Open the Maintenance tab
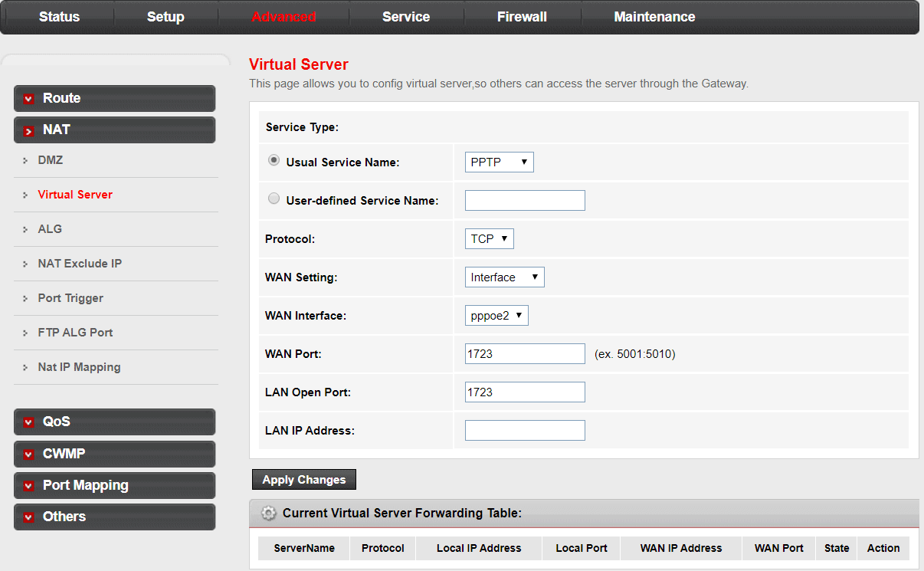 point(654,17)
